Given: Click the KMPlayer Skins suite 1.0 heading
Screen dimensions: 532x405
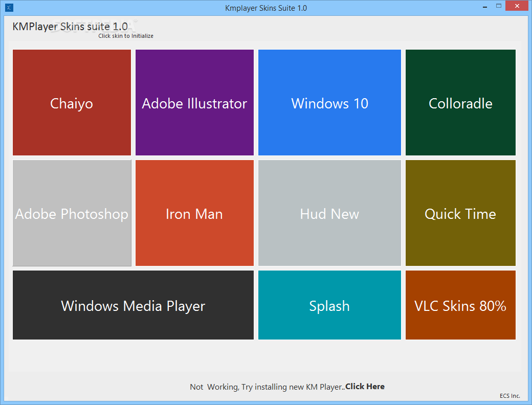Looking at the screenshot, I should coord(70,27).
